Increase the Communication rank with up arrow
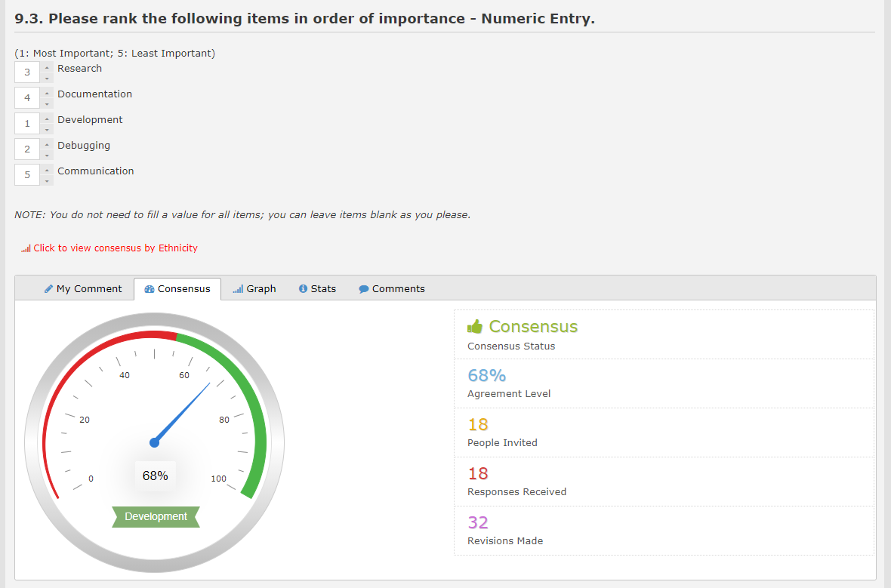 coord(47,171)
